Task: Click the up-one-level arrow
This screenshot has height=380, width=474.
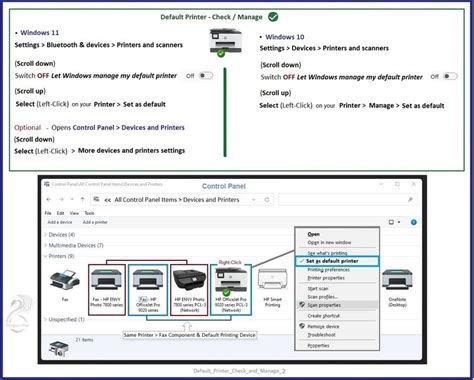Action: pos(82,199)
